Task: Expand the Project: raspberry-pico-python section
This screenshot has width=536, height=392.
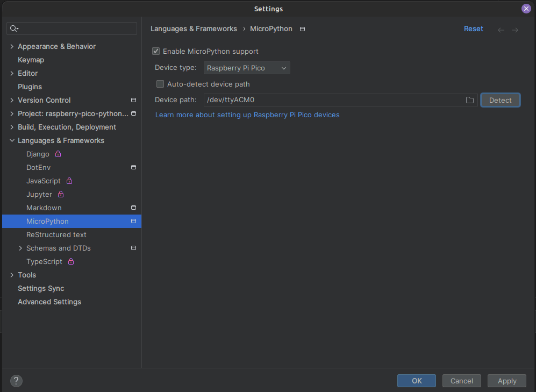Action: point(12,113)
